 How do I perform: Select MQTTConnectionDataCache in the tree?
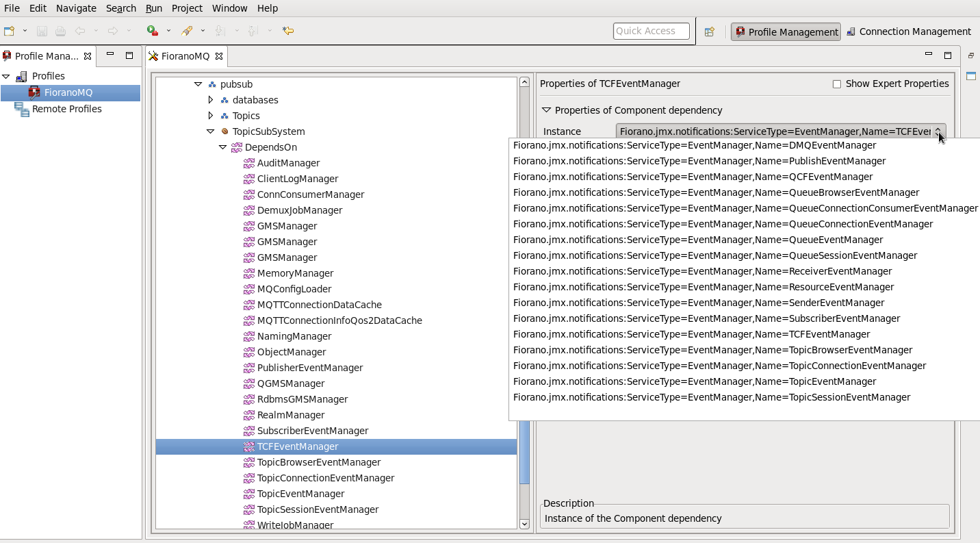tap(320, 305)
